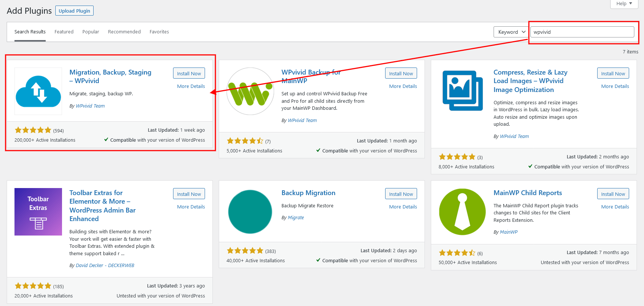Screen dimensions: 644x306
Task: Click the Add Plugins page heading
Action: point(29,11)
